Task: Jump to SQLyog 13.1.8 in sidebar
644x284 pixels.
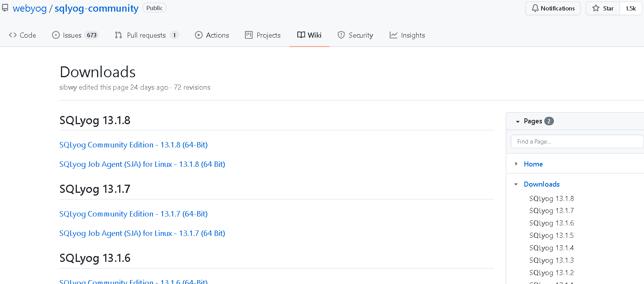Action: [552, 199]
